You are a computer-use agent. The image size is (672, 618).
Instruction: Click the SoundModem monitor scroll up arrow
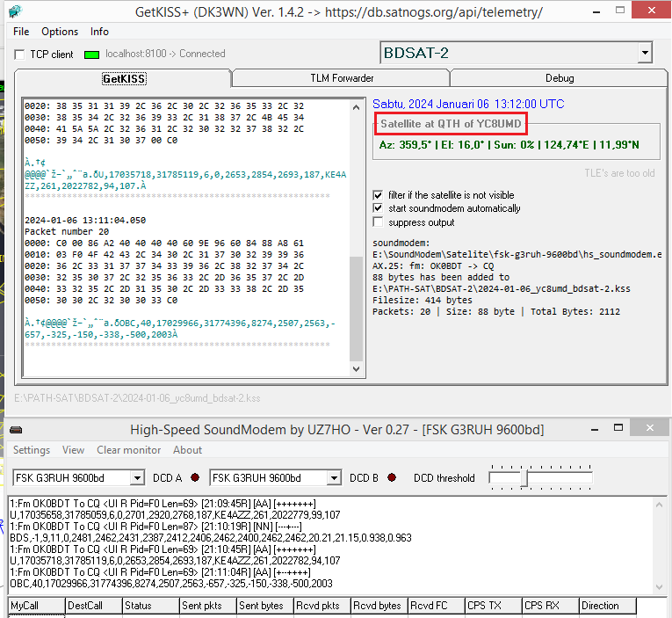click(x=659, y=505)
